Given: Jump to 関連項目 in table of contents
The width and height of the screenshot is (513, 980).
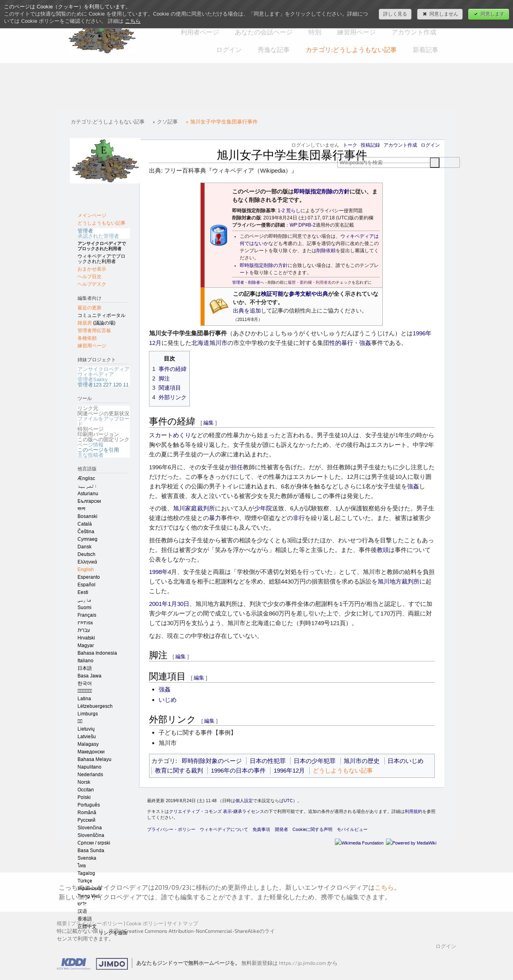Looking at the screenshot, I should tap(170, 388).
